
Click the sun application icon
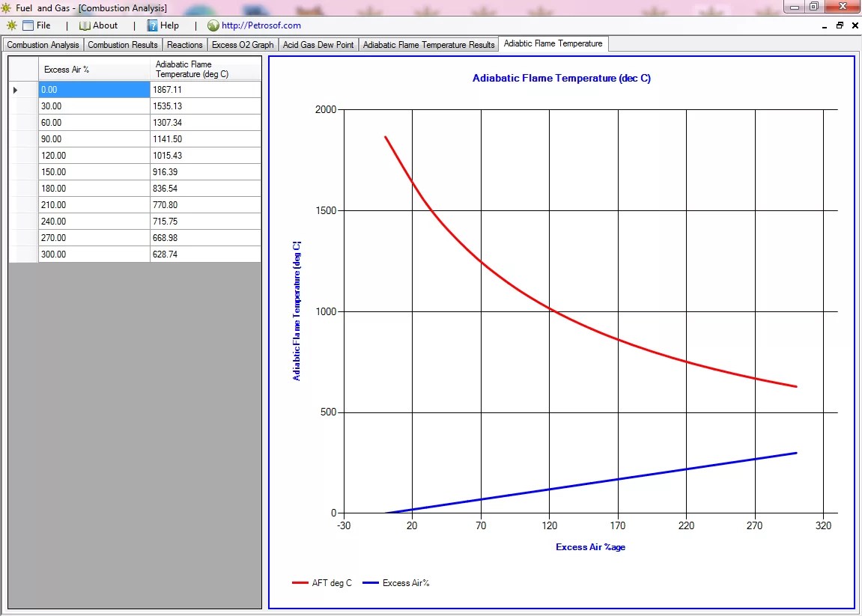tap(10, 25)
